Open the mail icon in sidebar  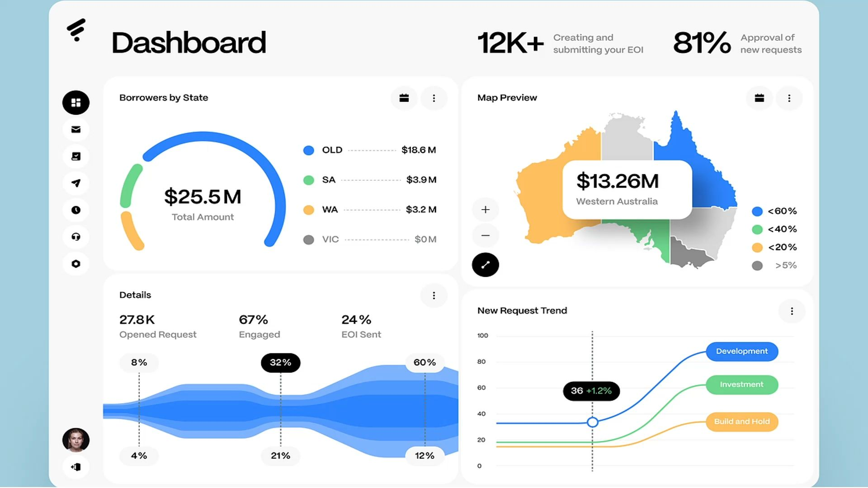click(x=76, y=130)
